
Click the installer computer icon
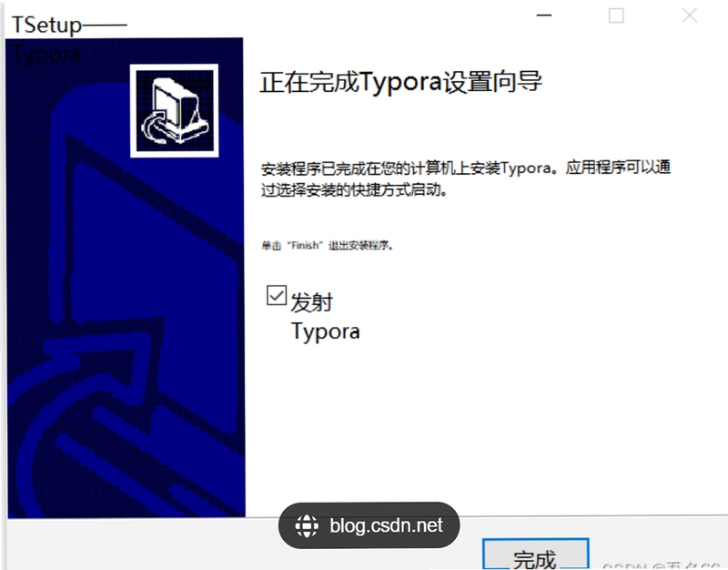[x=174, y=110]
